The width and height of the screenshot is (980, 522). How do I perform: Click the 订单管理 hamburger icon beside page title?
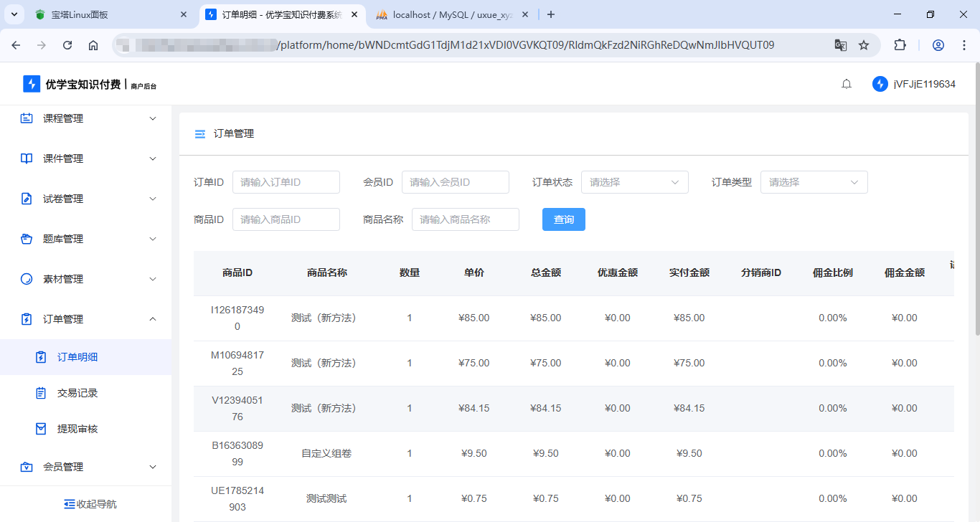point(199,133)
